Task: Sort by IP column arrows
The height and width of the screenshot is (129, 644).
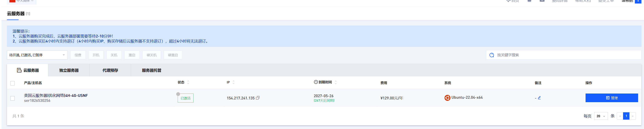Action: pos(234,82)
